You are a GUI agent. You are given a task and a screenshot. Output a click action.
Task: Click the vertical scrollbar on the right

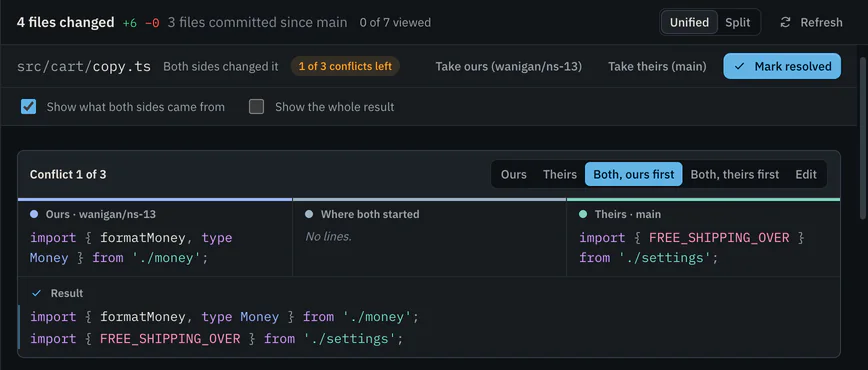[862, 138]
